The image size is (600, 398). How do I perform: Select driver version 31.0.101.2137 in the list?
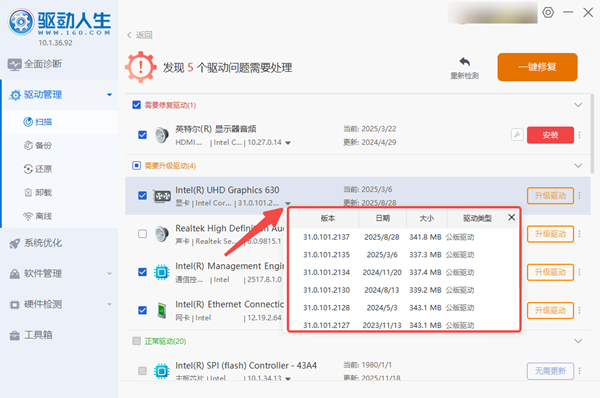click(x=404, y=237)
